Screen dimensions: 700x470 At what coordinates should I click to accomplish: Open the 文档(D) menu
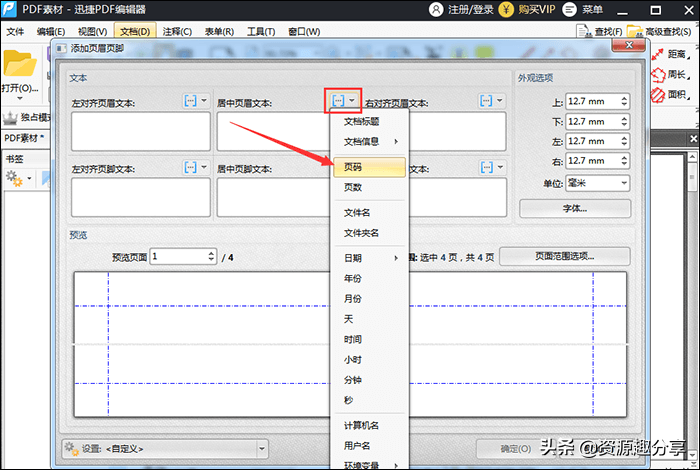pyautogui.click(x=135, y=32)
